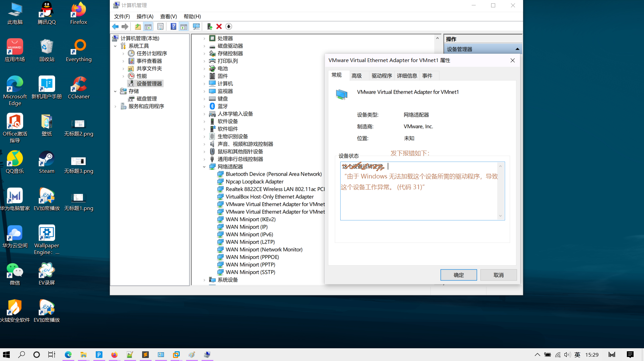
Task: Click the taskbar search magnifier icon
Action: (x=22, y=355)
